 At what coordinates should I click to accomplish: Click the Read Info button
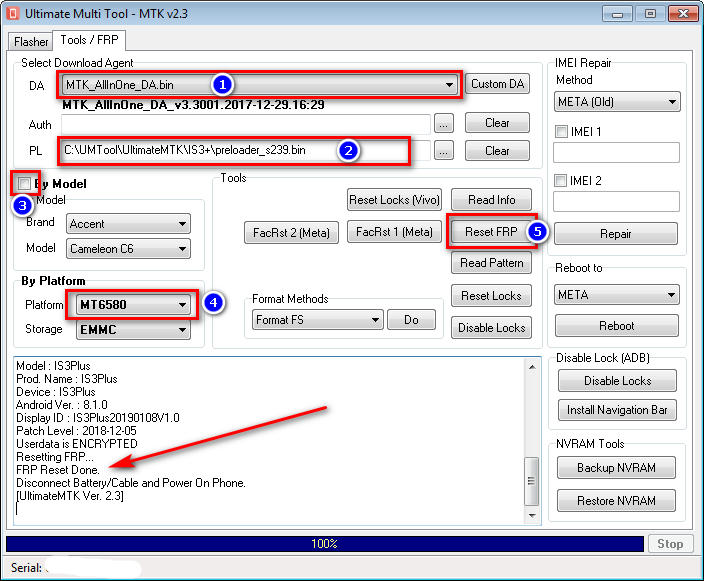point(491,200)
